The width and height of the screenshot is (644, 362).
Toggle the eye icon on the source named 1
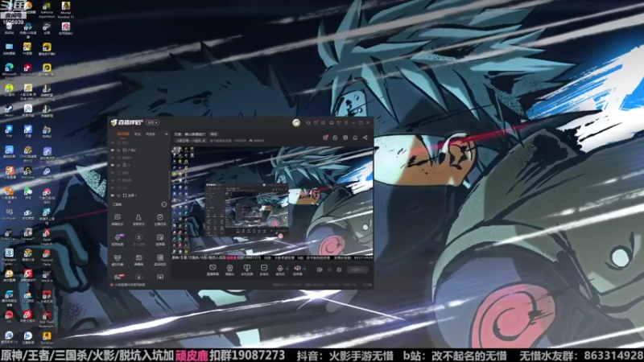coord(112,165)
